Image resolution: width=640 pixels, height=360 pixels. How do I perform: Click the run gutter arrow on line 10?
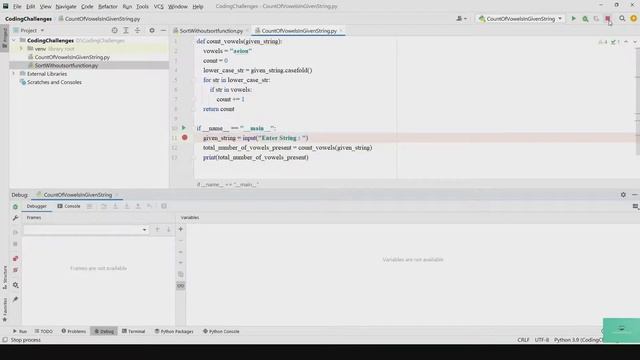(184, 128)
